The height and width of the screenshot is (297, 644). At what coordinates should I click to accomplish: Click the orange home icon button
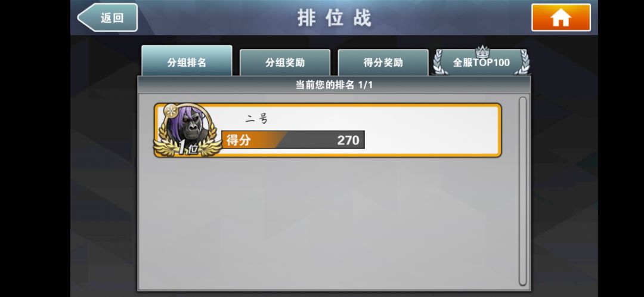click(561, 18)
